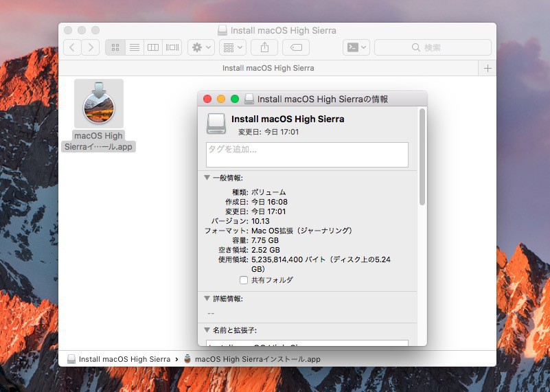Image resolution: width=550 pixels, height=392 pixels.
Task: Collapse the 一般情報 section
Action: (x=207, y=178)
